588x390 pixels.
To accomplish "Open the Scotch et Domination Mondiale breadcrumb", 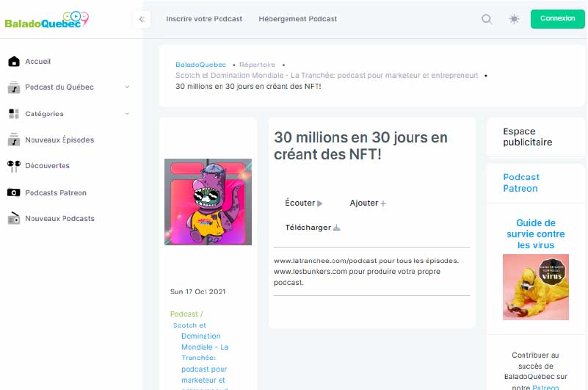I will pos(327,76).
